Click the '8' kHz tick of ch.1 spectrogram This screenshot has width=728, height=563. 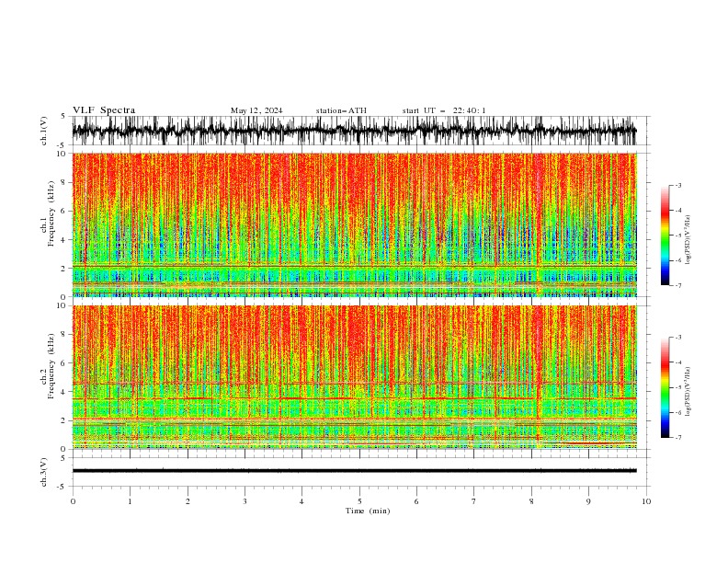pos(64,182)
